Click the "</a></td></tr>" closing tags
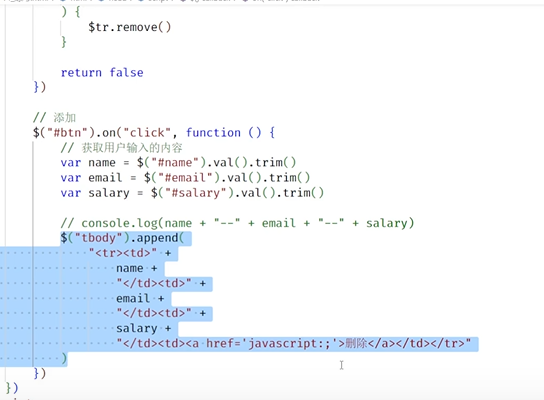 tap(416, 343)
